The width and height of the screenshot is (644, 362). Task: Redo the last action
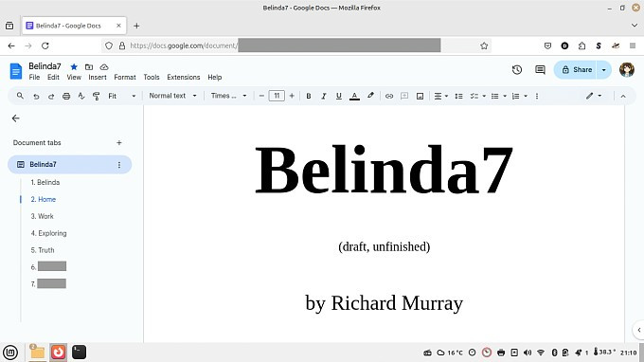coord(51,96)
